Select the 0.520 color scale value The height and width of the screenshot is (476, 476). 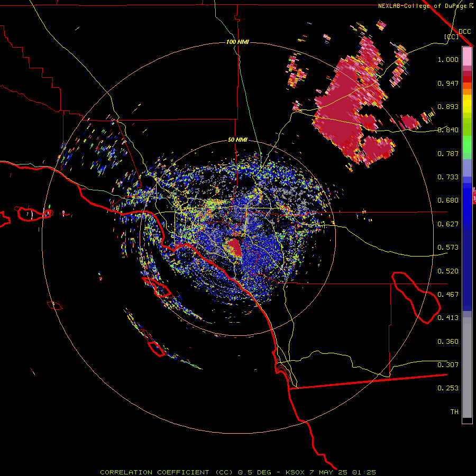(448, 271)
